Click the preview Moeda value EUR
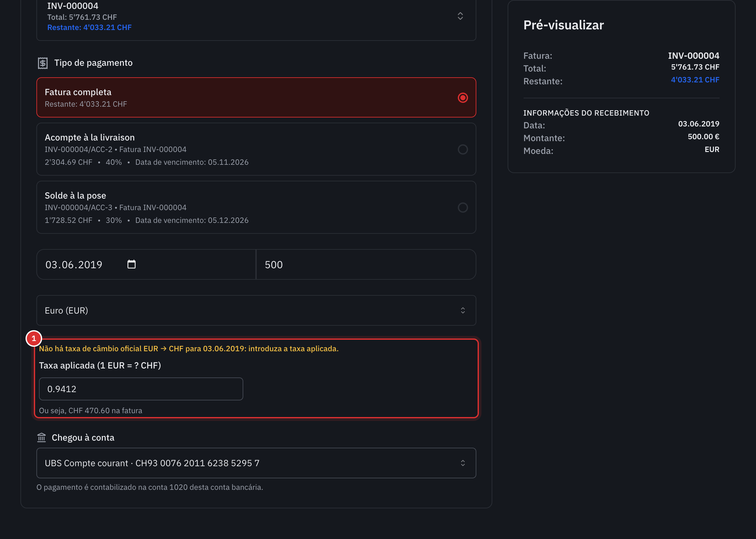 [x=712, y=149]
